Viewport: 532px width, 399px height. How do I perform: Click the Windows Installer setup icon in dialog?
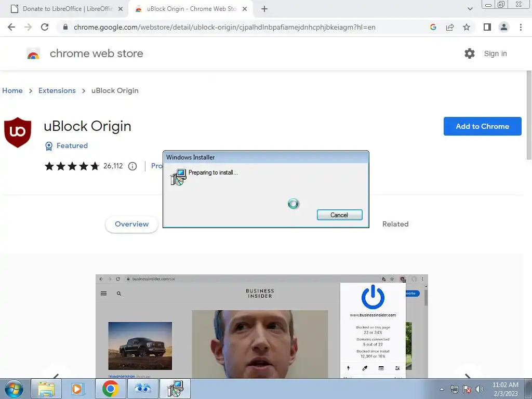(x=178, y=177)
